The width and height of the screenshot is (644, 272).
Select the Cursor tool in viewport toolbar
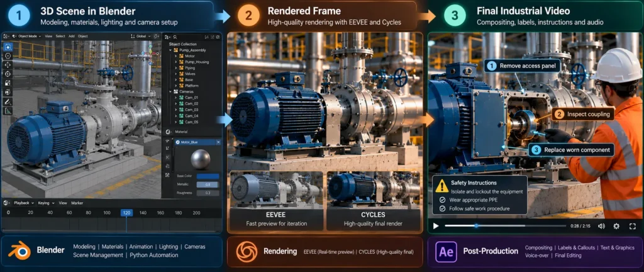8,56
